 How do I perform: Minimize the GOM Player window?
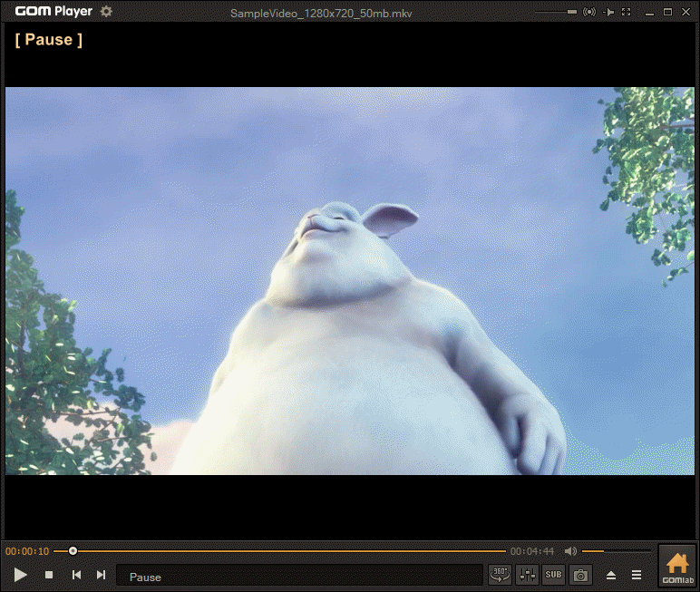click(649, 13)
